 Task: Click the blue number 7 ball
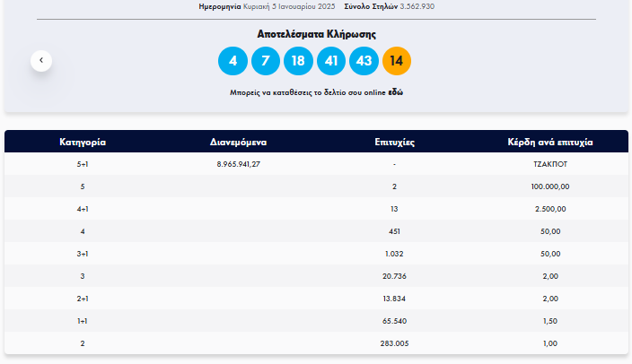click(265, 61)
